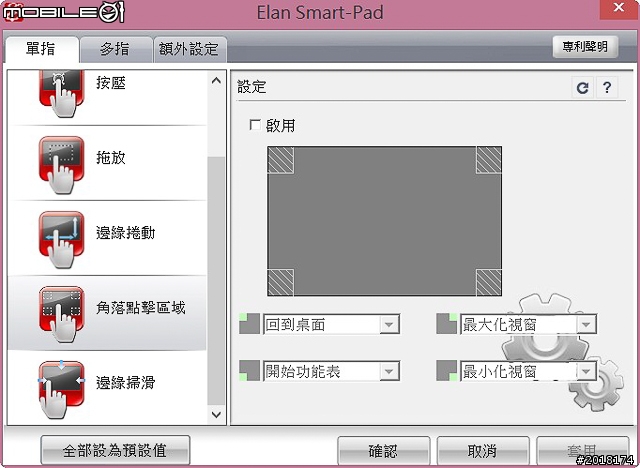This screenshot has height=468, width=640.
Task: Open the 最大化視窗 dropdown
Action: [x=529, y=324]
